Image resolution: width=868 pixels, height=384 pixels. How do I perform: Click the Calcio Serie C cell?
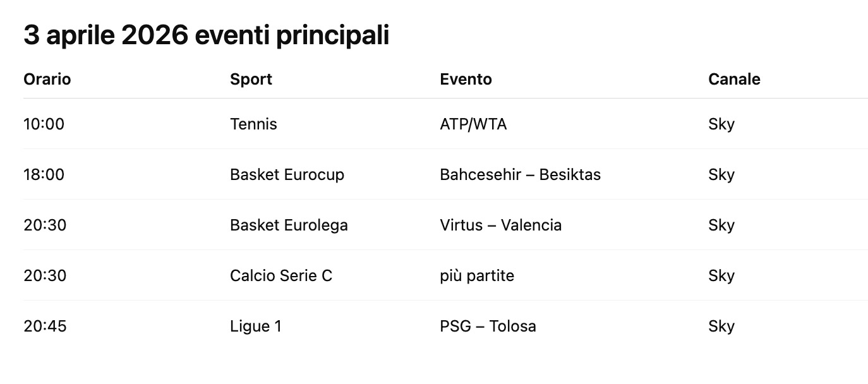[280, 276]
